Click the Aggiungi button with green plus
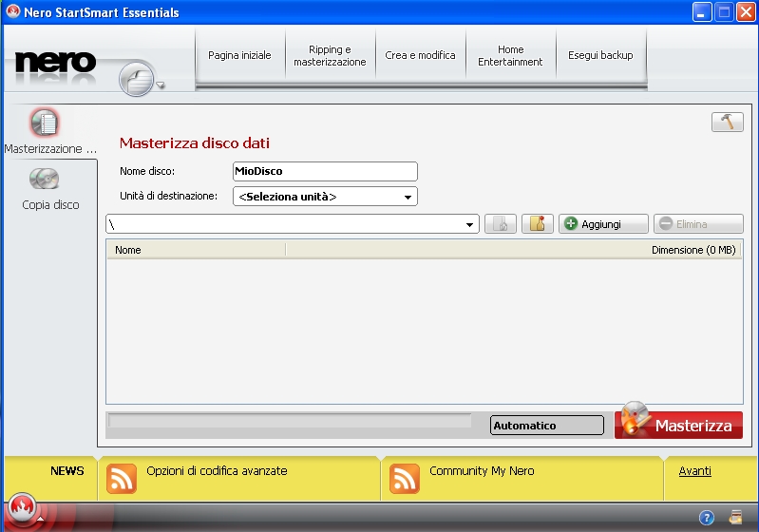The height and width of the screenshot is (532, 759). tap(603, 224)
